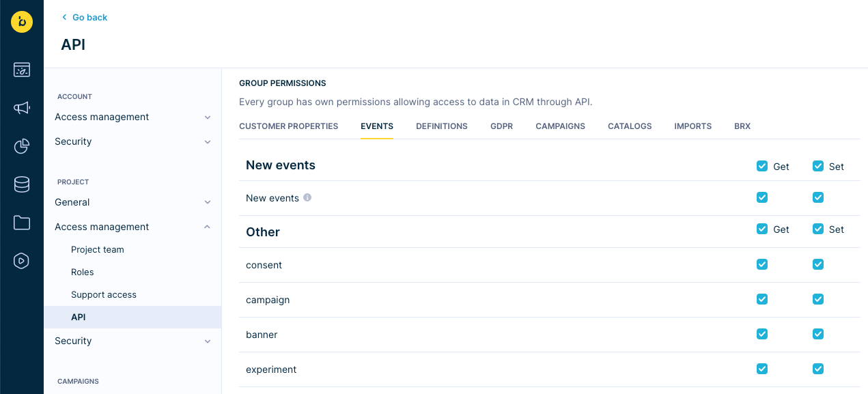Switch to GDPR tab
This screenshot has width=868, height=394.
[x=501, y=126]
